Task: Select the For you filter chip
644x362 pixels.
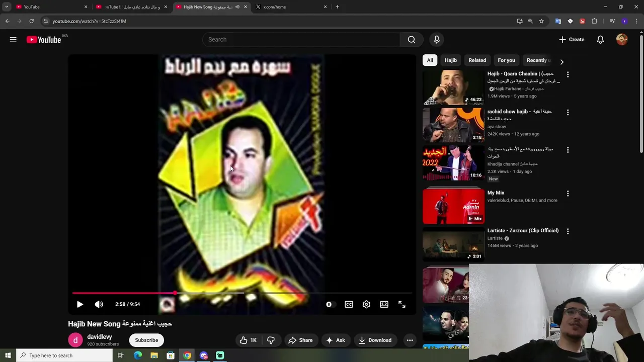Action: pos(507,60)
